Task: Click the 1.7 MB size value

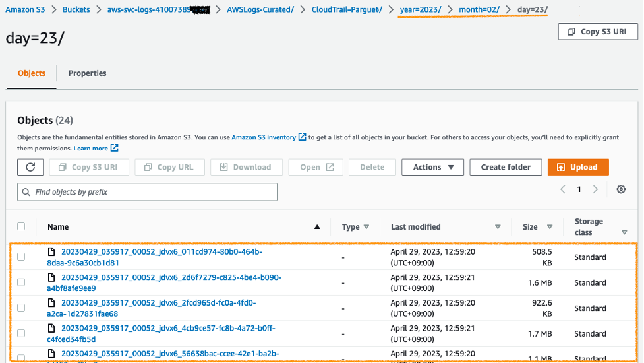Action: [x=540, y=333]
